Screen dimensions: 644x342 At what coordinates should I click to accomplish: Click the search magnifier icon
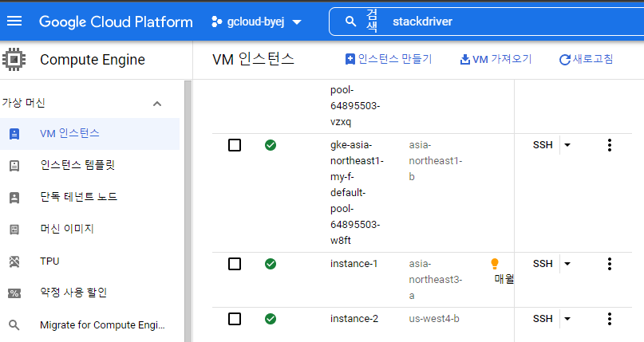350,22
